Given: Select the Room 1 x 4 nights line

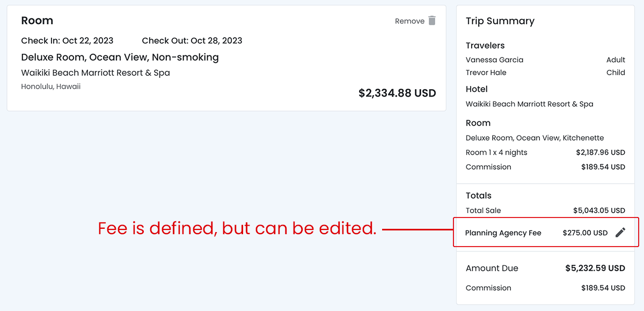Looking at the screenshot, I should (x=496, y=153).
